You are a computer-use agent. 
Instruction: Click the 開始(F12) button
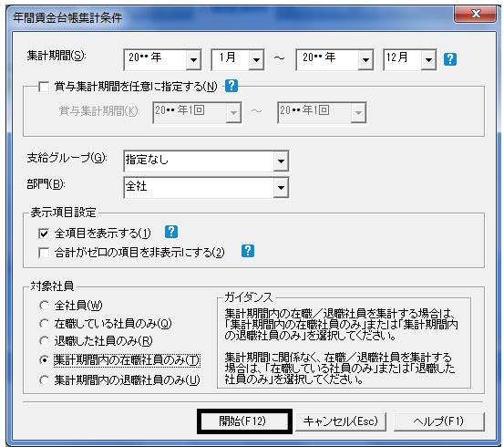click(244, 421)
